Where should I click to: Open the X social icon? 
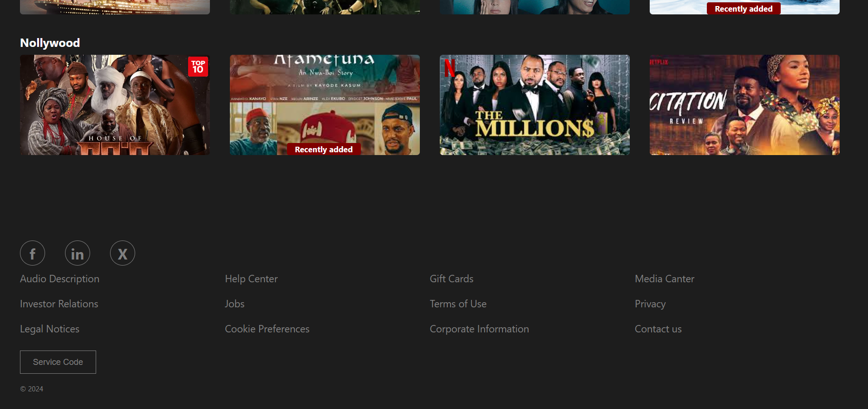(x=123, y=253)
